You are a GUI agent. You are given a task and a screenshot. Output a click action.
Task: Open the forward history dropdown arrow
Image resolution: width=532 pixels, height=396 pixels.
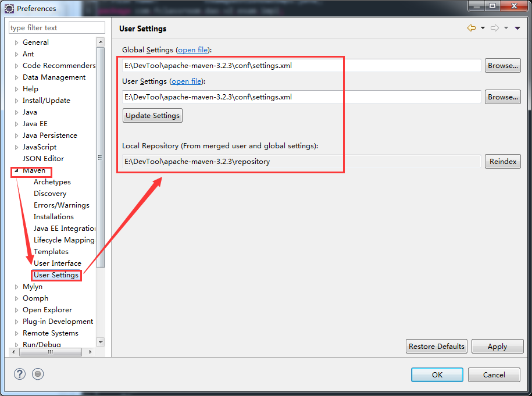coord(506,28)
